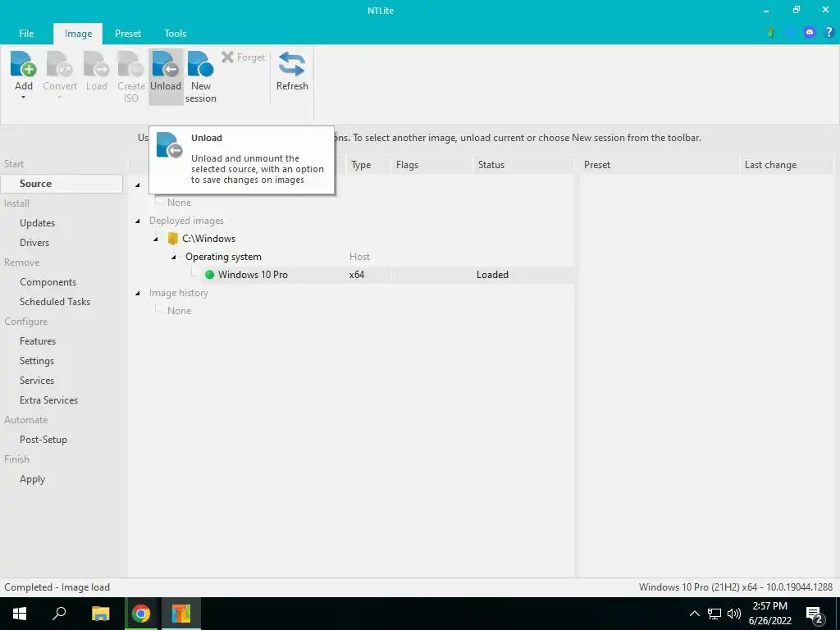The height and width of the screenshot is (630, 840).
Task: Open the Windows Start menu
Action: [x=20, y=614]
